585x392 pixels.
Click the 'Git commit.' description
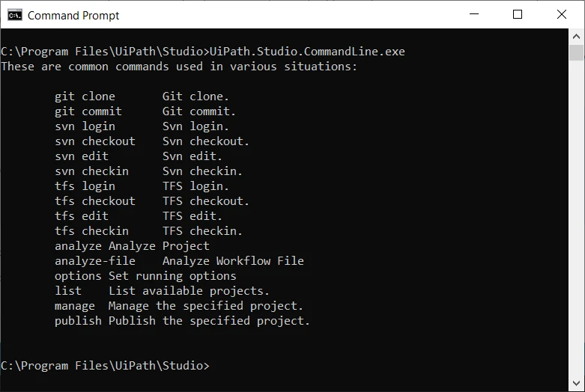[x=198, y=111]
